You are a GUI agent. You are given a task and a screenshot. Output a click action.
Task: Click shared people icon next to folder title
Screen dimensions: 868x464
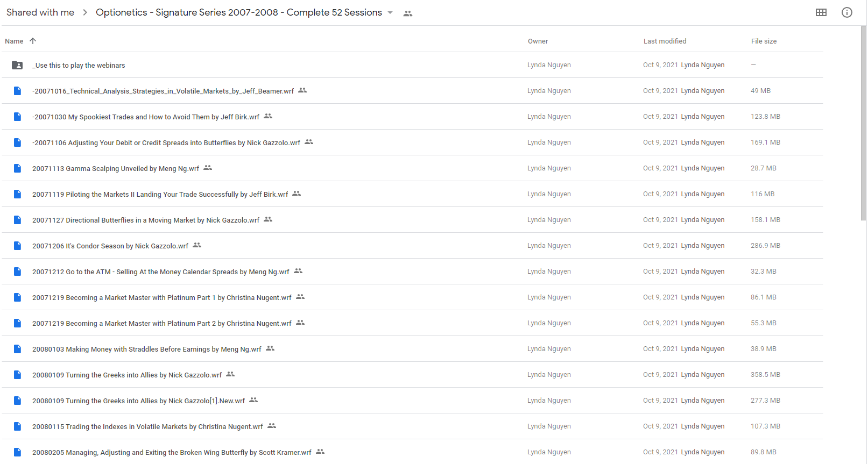click(x=408, y=13)
